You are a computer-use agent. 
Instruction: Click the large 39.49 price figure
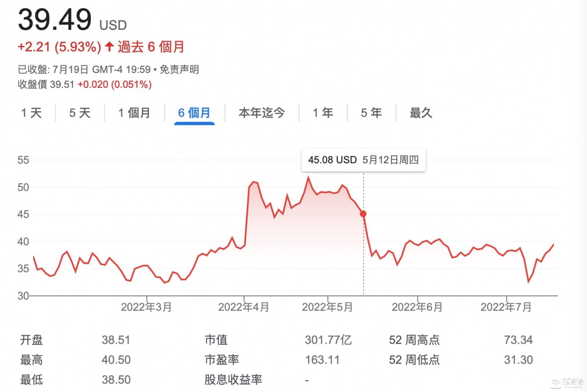pos(55,20)
